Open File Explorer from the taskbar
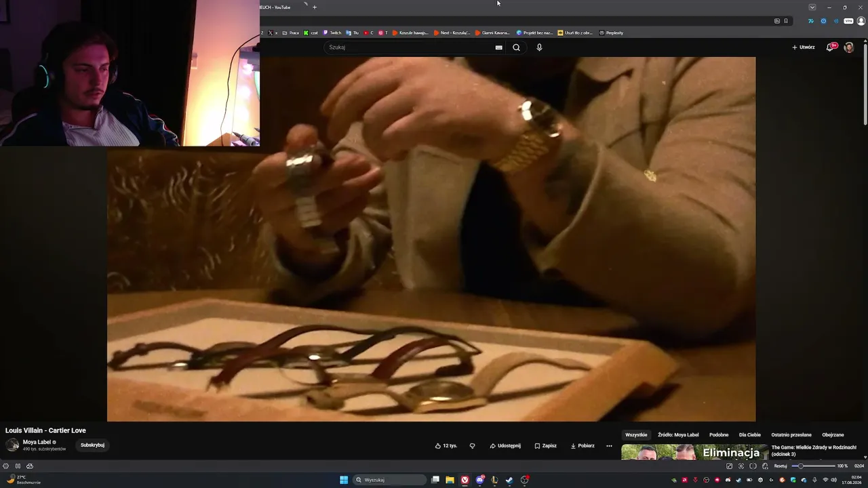The width and height of the screenshot is (868, 488). pyautogui.click(x=450, y=480)
